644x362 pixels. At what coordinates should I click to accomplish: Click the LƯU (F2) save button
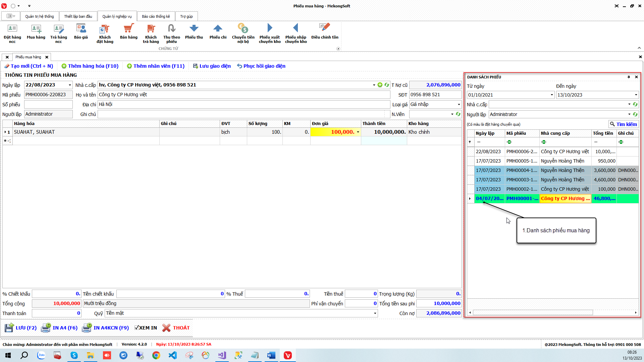click(21, 328)
